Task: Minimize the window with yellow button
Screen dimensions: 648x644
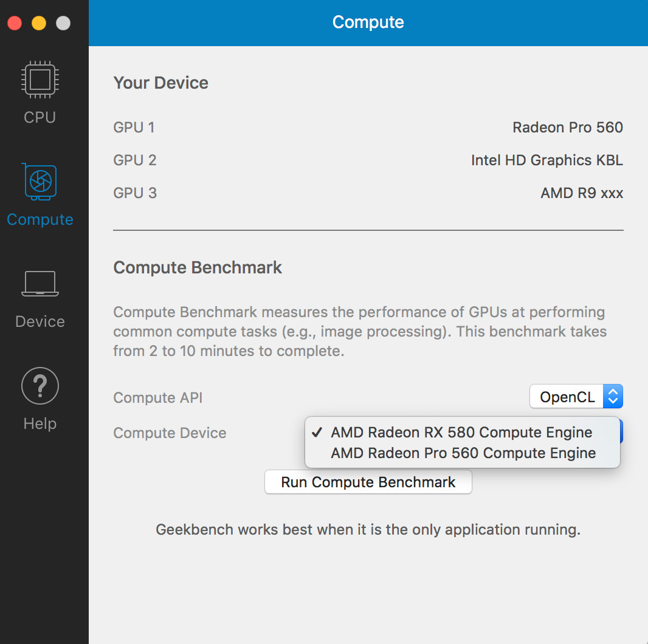Action: click(x=40, y=22)
